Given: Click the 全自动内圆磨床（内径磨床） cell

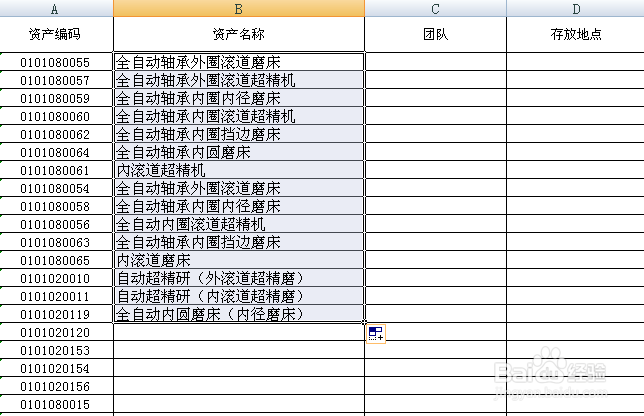Looking at the screenshot, I should point(239,314).
